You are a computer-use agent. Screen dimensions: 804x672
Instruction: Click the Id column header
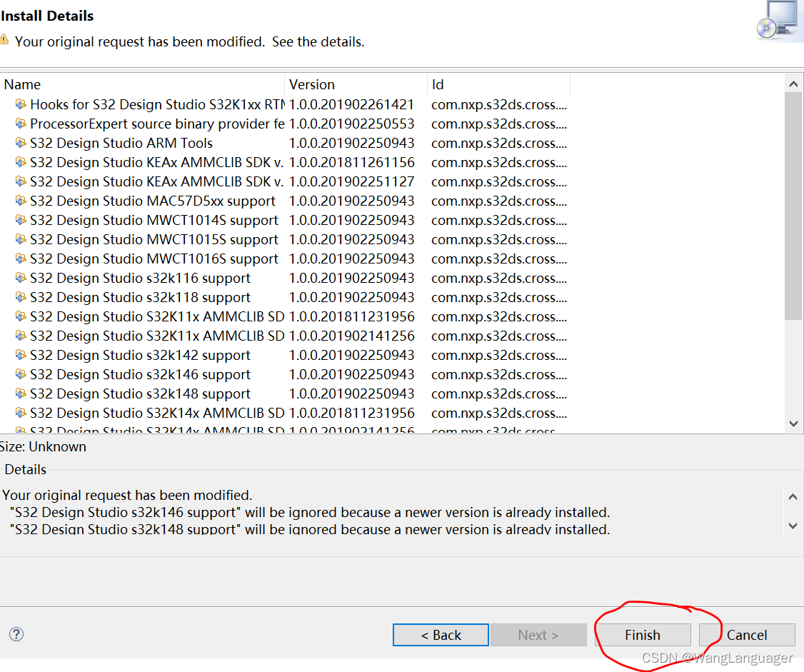[498, 85]
